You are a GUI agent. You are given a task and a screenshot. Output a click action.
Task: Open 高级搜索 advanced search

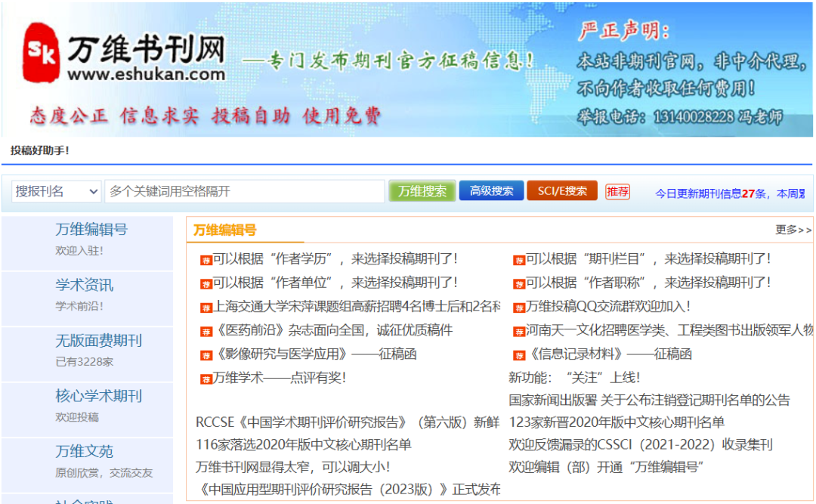click(x=491, y=190)
